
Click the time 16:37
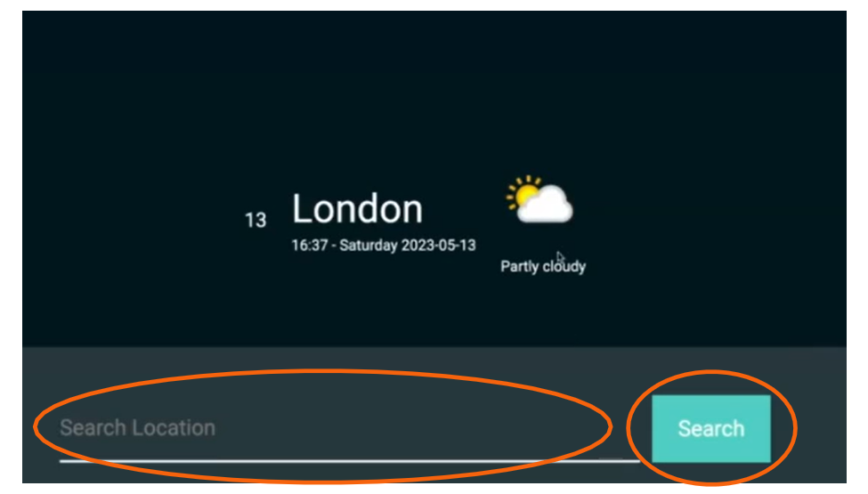310,245
